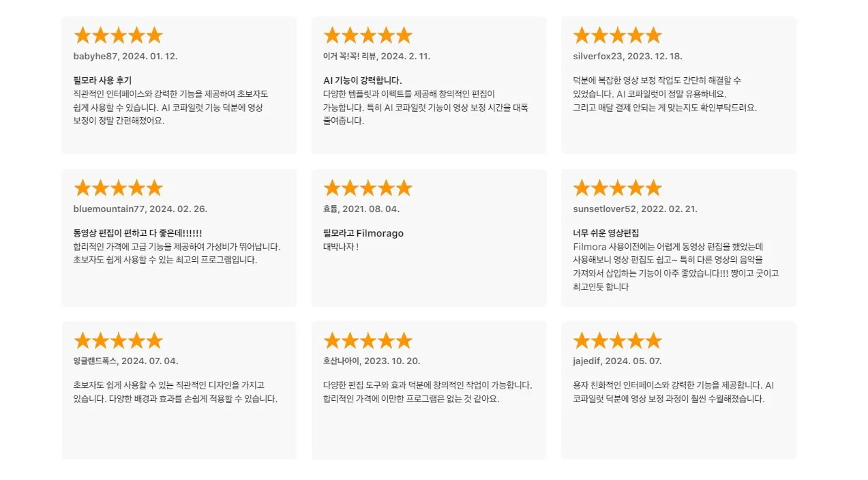Select the 필모라 사용 후기 review title
The width and height of the screenshot is (868, 480).
coord(102,80)
